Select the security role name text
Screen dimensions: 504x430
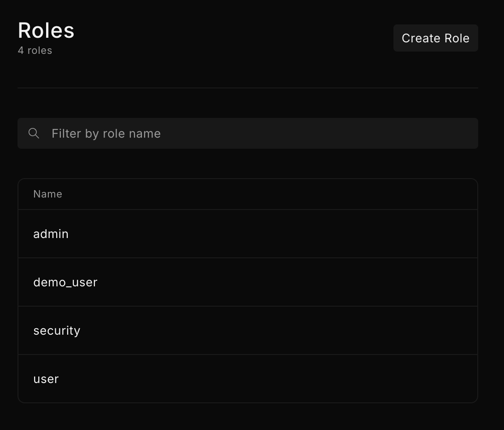tap(57, 331)
